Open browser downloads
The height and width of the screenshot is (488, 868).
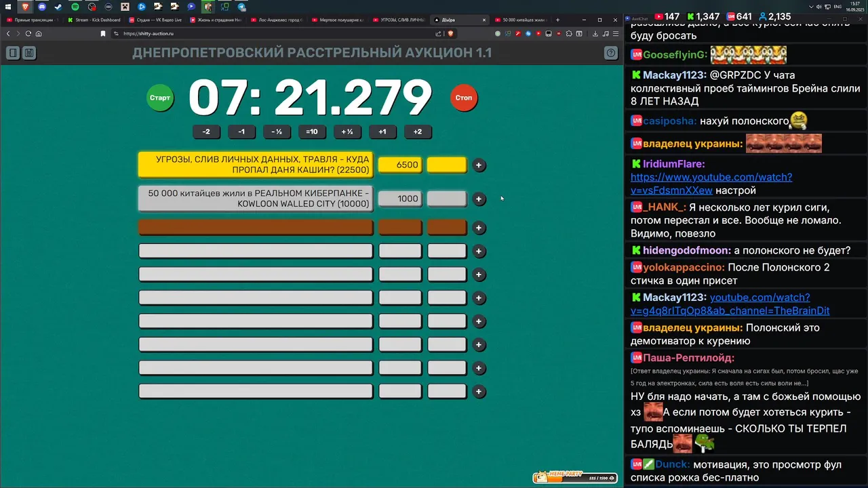595,33
